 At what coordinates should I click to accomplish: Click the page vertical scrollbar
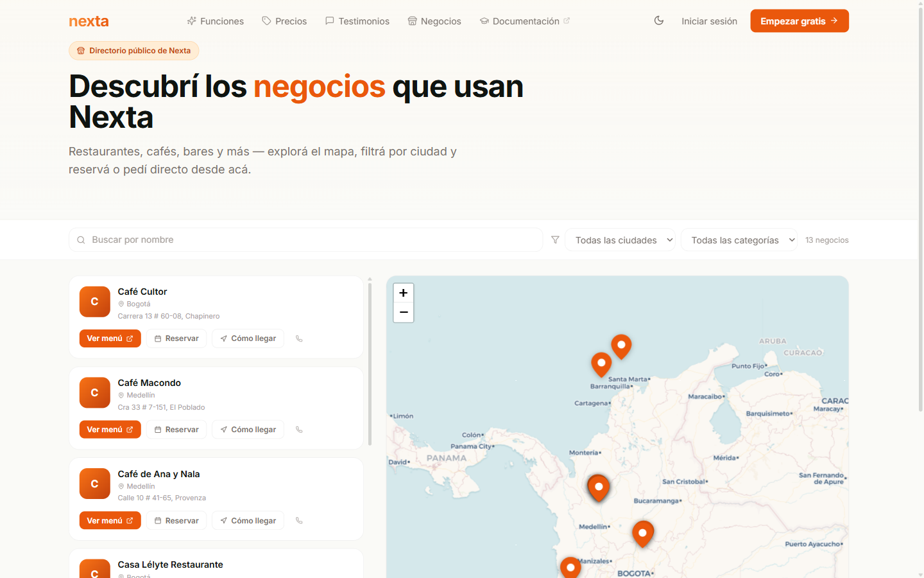coord(920,209)
